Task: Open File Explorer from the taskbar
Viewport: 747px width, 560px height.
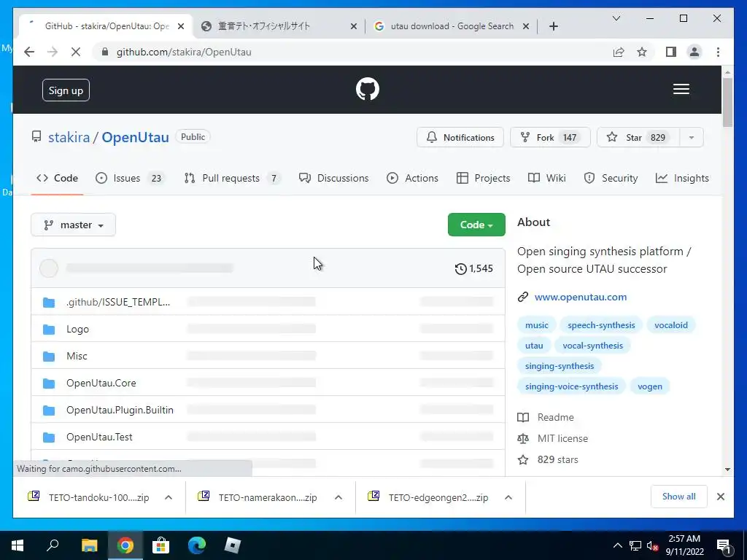Action: [89, 545]
